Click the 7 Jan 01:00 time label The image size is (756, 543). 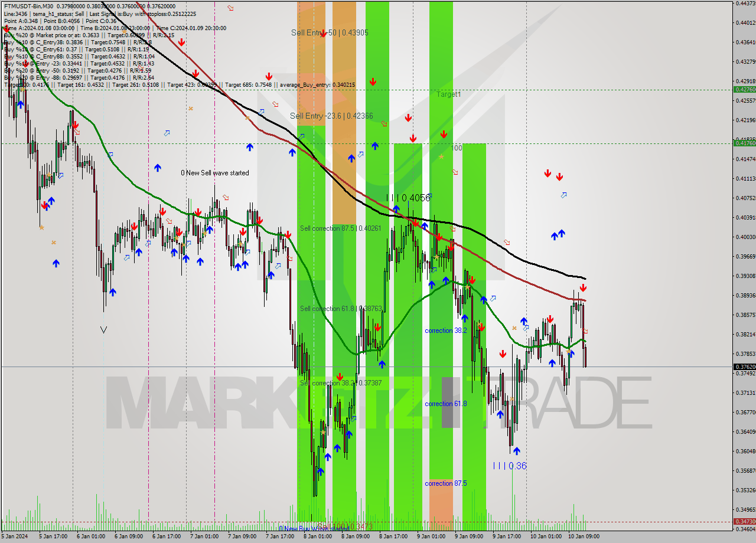click(204, 537)
